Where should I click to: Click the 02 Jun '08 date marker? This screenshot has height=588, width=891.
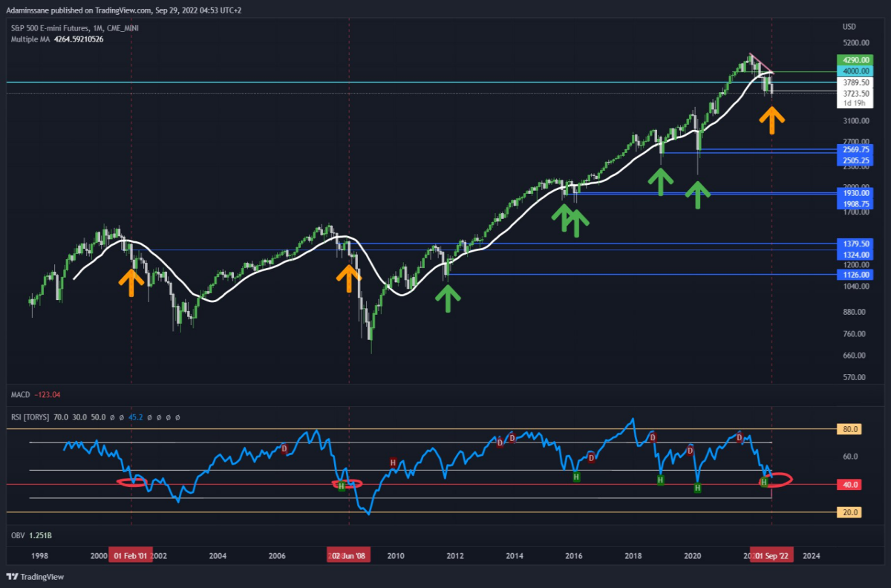click(348, 555)
